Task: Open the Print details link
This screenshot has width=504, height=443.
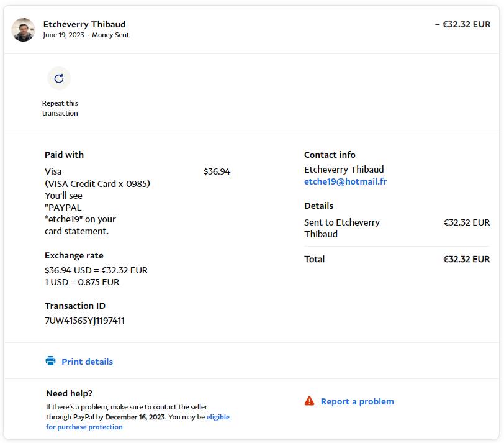Action: tap(87, 362)
